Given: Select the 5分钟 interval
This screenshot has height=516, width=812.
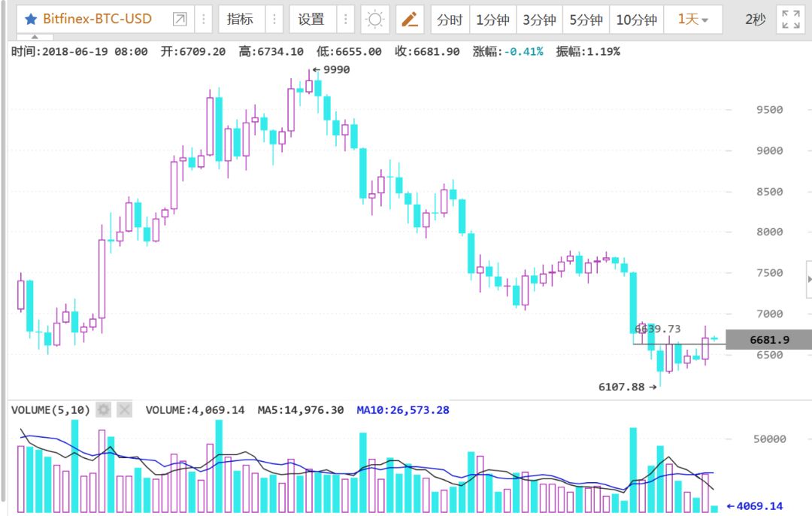Looking at the screenshot, I should pos(586,20).
